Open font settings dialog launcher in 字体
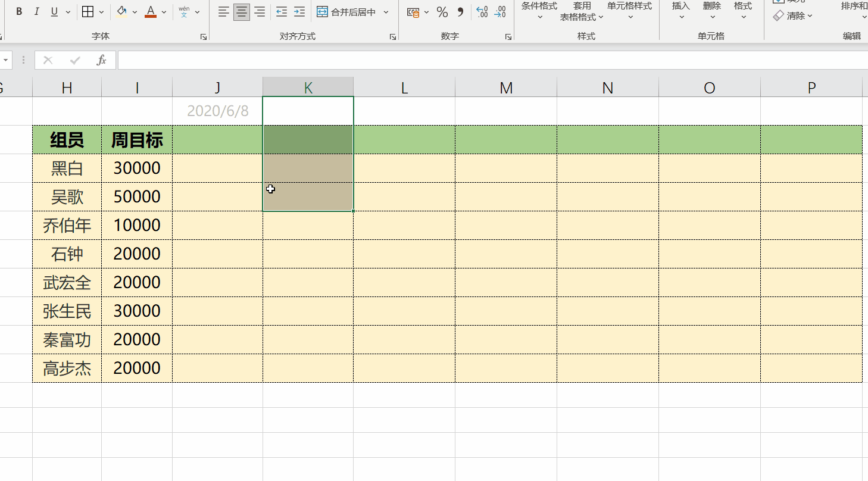 [204, 37]
